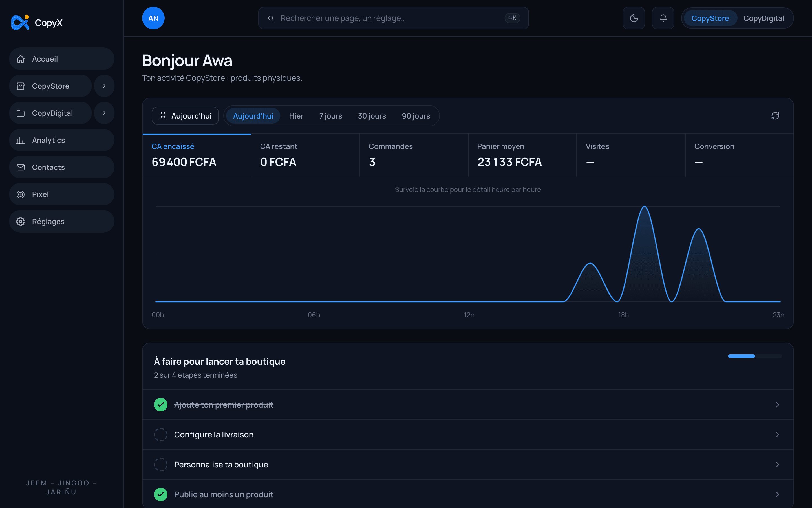Open the Aujourd'hui date picker dropdown
Image resolution: width=812 pixels, height=508 pixels.
point(185,116)
